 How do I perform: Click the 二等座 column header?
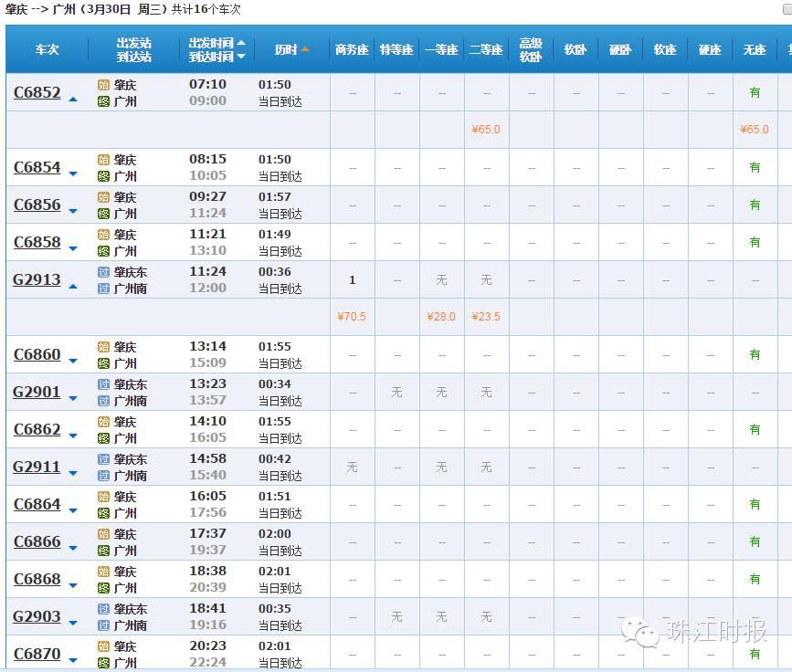coord(486,49)
